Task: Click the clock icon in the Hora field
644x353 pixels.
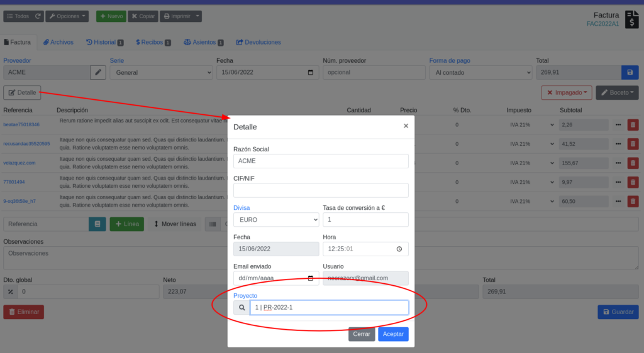Action: point(399,249)
